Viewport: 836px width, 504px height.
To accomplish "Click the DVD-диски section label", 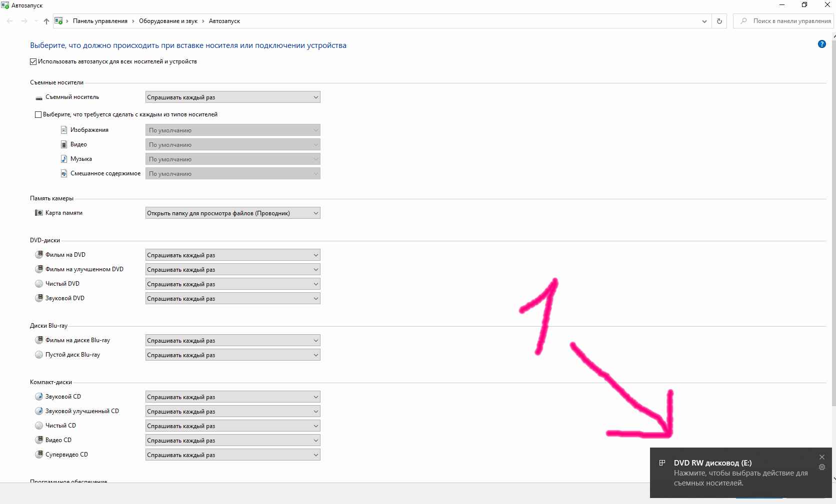I will coord(45,240).
